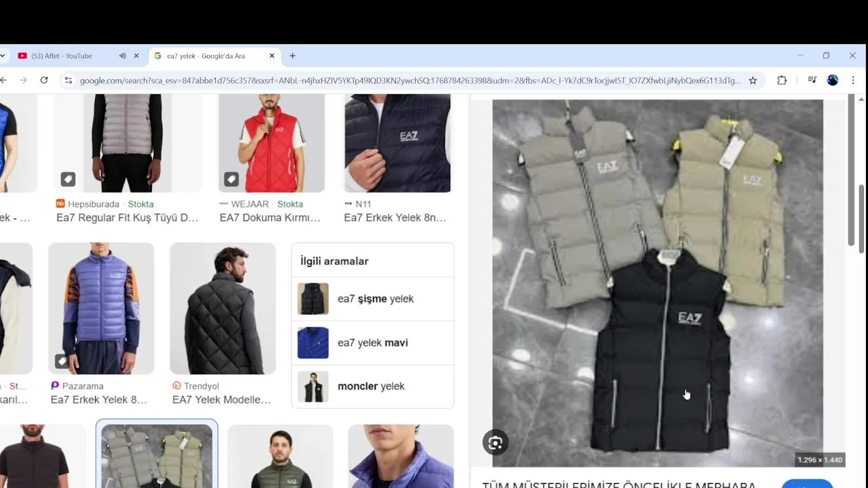
Task: Reload the current page
Action: (x=44, y=80)
